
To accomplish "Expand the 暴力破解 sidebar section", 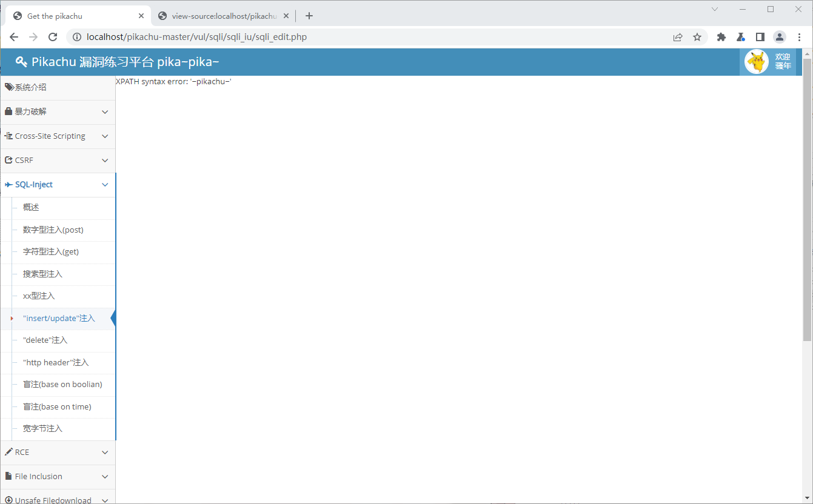I will (58, 112).
